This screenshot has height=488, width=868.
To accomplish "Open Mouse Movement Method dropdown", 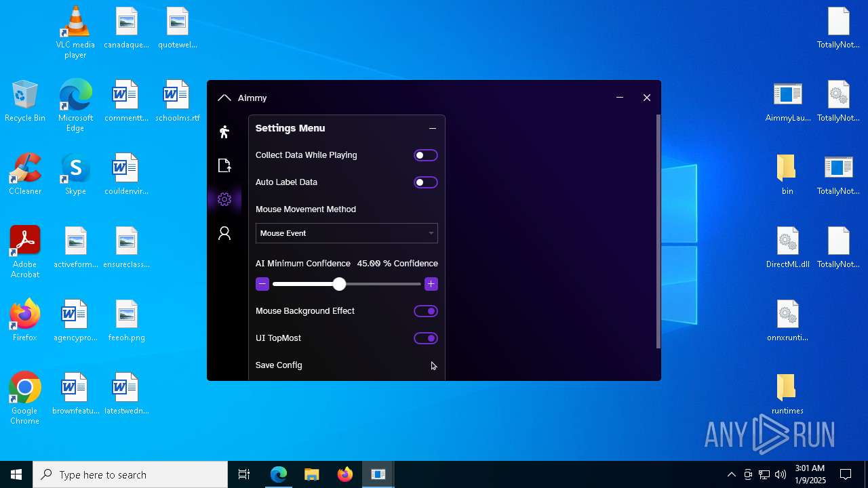I will (x=347, y=233).
